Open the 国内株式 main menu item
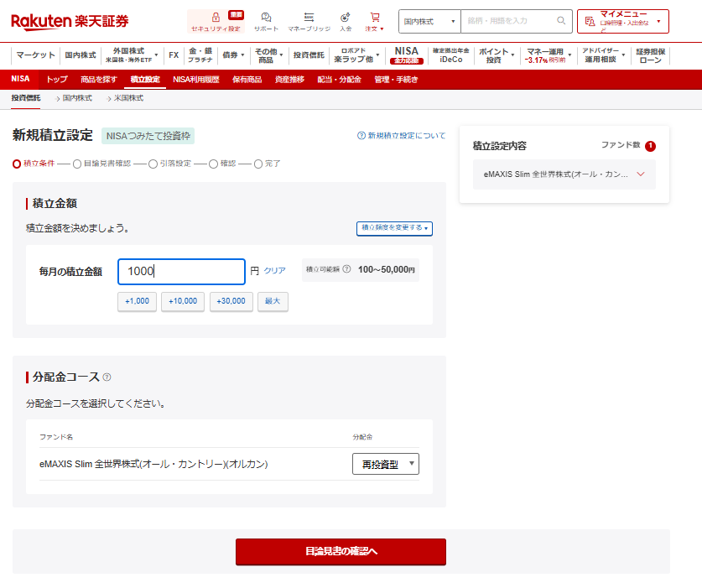Viewport: 702px width, 588px height. [x=81, y=55]
